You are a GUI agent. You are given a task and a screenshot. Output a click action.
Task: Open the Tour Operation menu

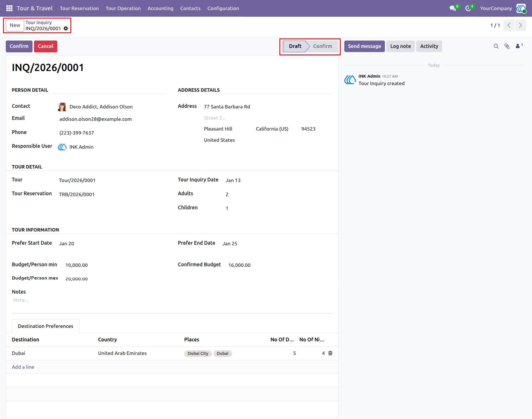[x=123, y=8]
